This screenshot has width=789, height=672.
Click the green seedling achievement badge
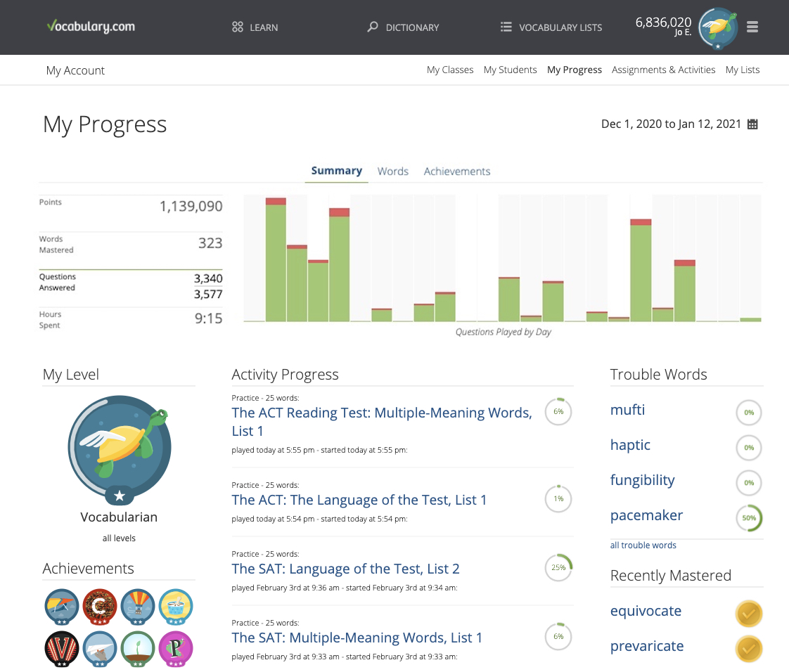coord(137,648)
